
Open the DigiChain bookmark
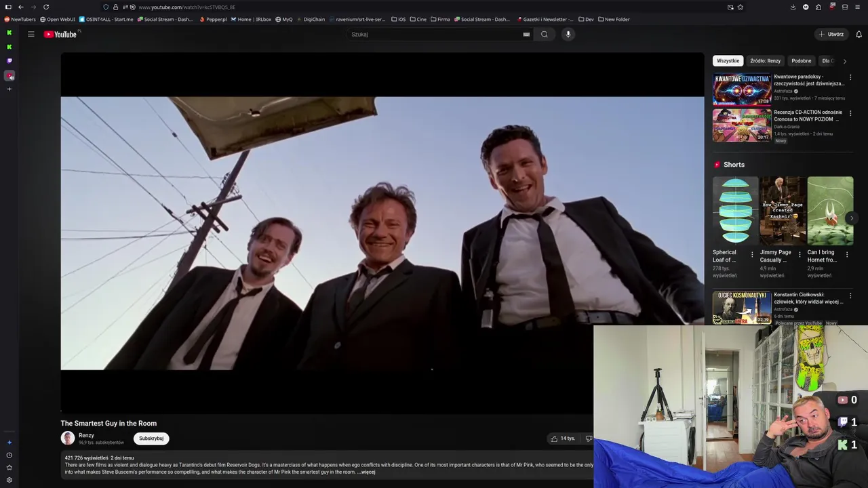(311, 19)
